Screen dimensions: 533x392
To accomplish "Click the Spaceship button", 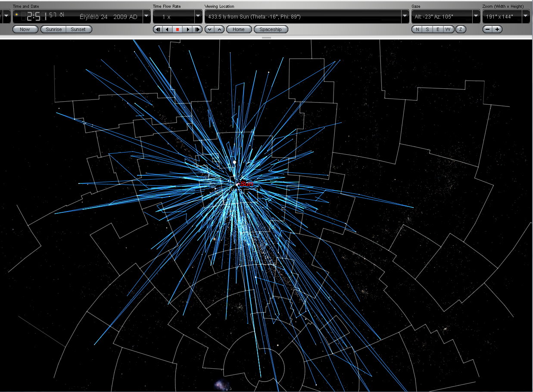I will point(271,29).
